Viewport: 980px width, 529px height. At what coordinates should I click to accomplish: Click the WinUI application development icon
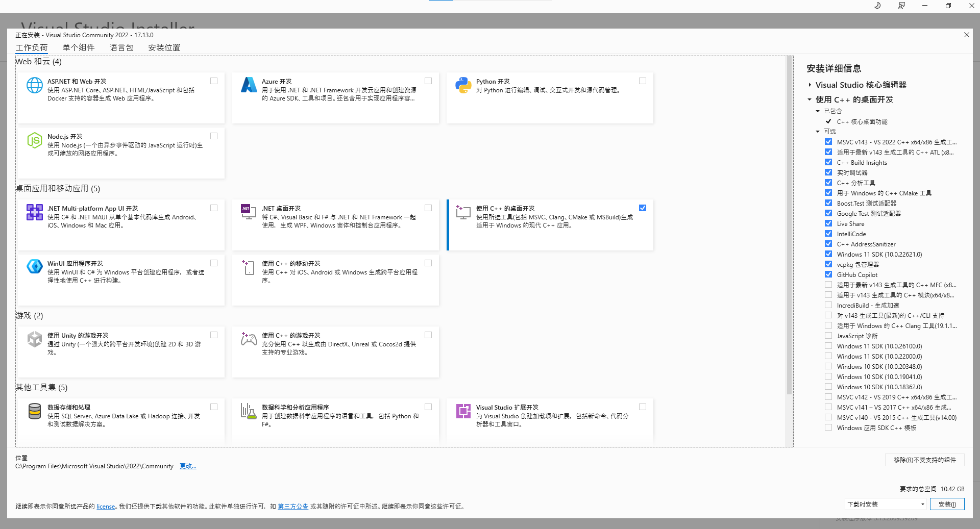[35, 266]
